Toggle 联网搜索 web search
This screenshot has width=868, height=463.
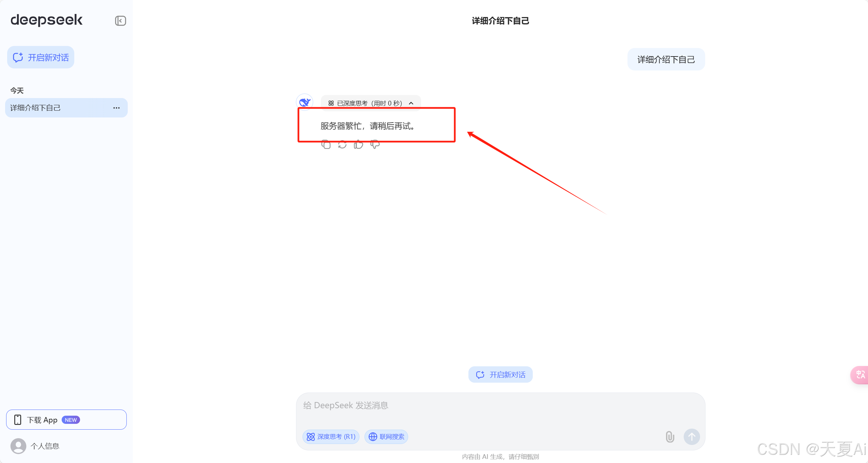[386, 436]
